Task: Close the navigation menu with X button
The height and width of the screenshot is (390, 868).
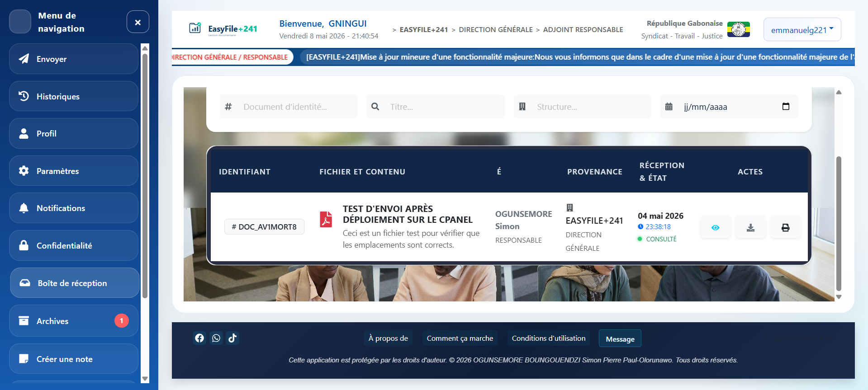Action: click(138, 22)
